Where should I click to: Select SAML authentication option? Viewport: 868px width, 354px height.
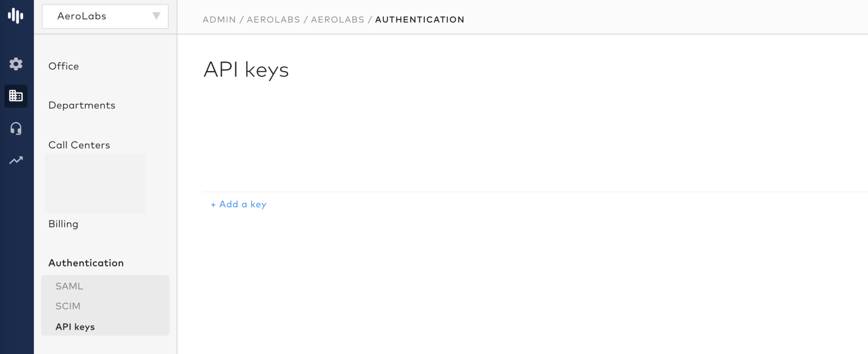coord(69,286)
